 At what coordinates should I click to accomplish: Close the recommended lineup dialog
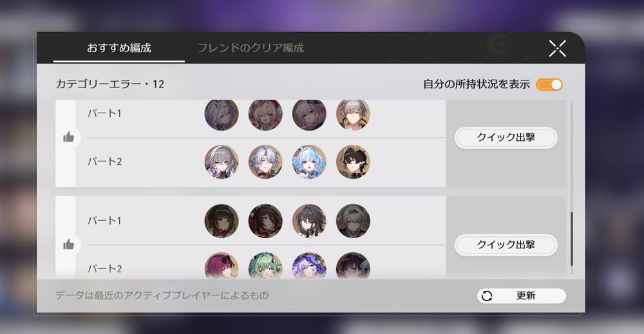[x=557, y=48]
